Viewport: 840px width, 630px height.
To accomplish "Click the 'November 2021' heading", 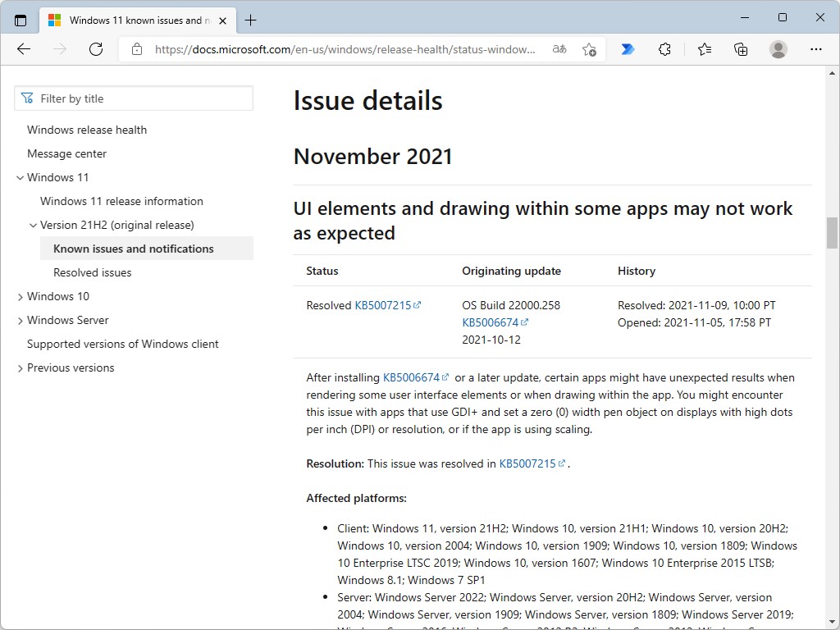I will point(373,157).
